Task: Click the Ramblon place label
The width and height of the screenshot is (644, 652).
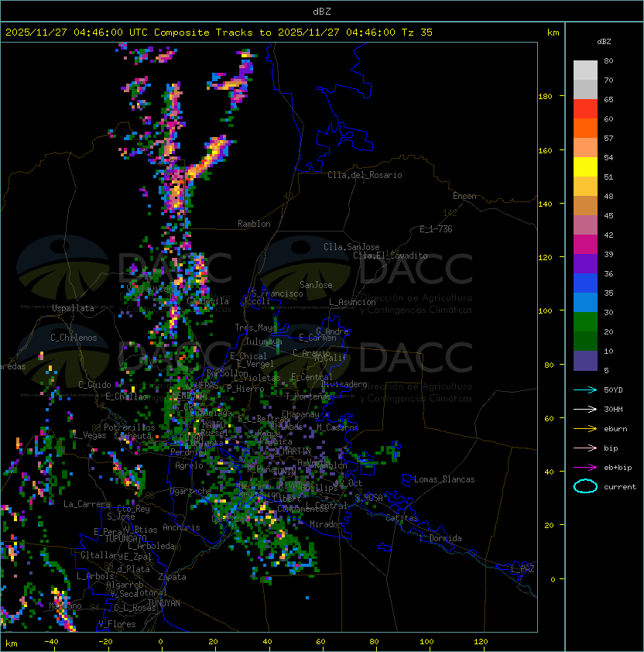Action: tap(254, 224)
